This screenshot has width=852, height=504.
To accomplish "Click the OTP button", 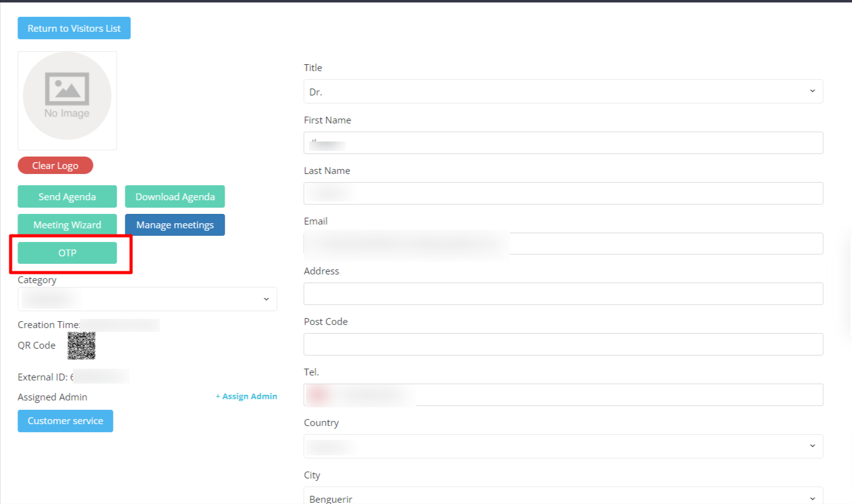I will pos(67,253).
